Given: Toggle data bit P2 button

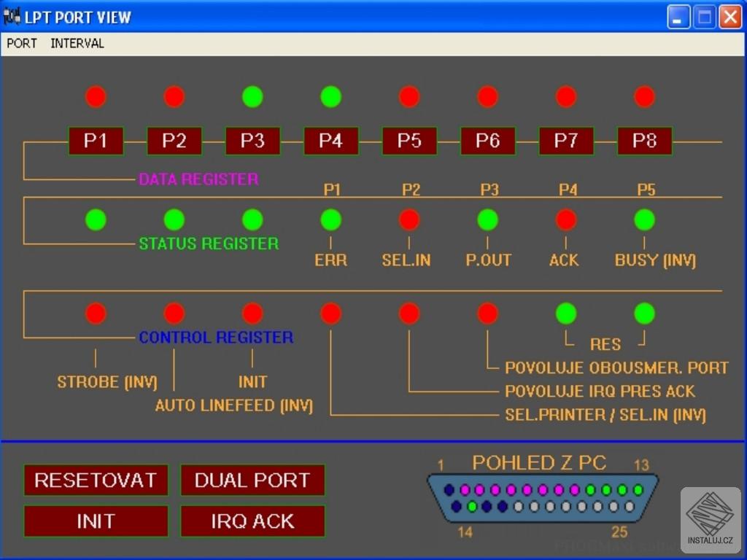Looking at the screenshot, I should click(x=174, y=141).
